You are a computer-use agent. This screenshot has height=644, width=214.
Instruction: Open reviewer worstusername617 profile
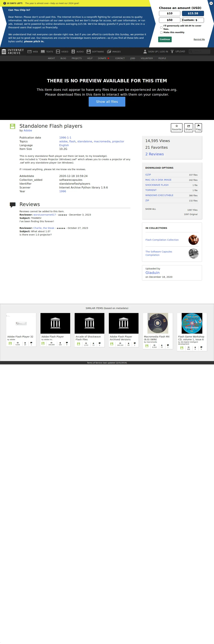pos(45,215)
